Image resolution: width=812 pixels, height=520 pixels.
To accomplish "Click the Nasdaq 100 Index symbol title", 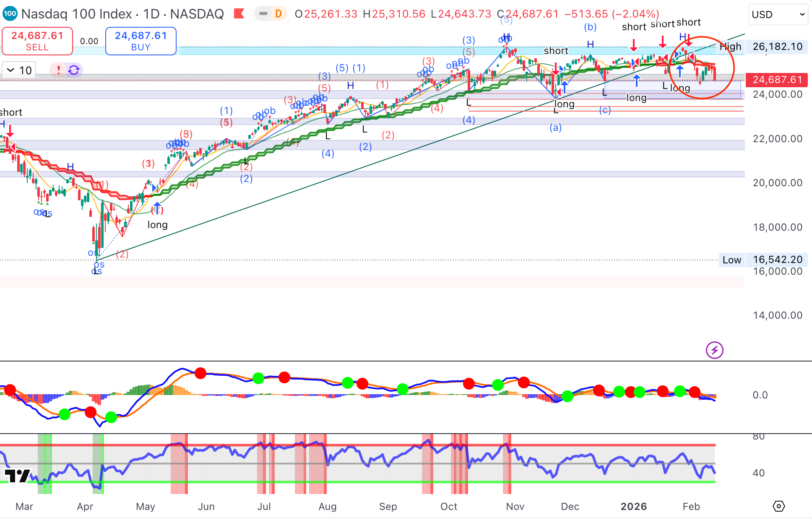I will pos(76,14).
